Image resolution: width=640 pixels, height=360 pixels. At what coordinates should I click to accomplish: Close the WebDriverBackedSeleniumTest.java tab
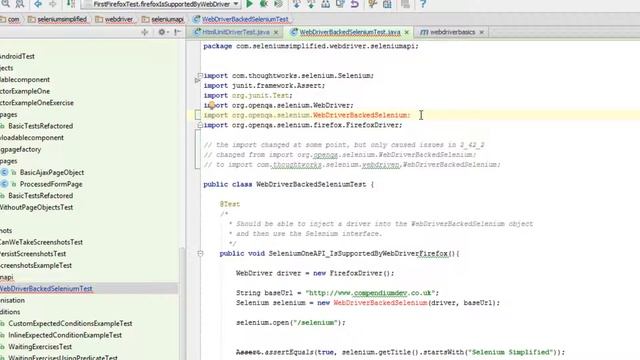(x=407, y=32)
